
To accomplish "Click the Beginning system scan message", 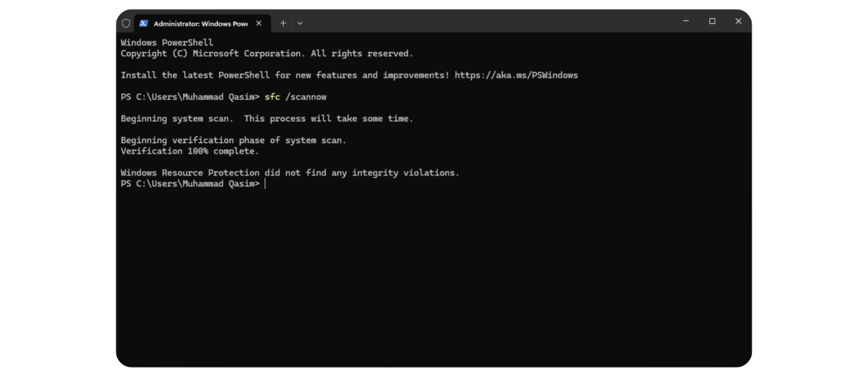I will tap(266, 119).
